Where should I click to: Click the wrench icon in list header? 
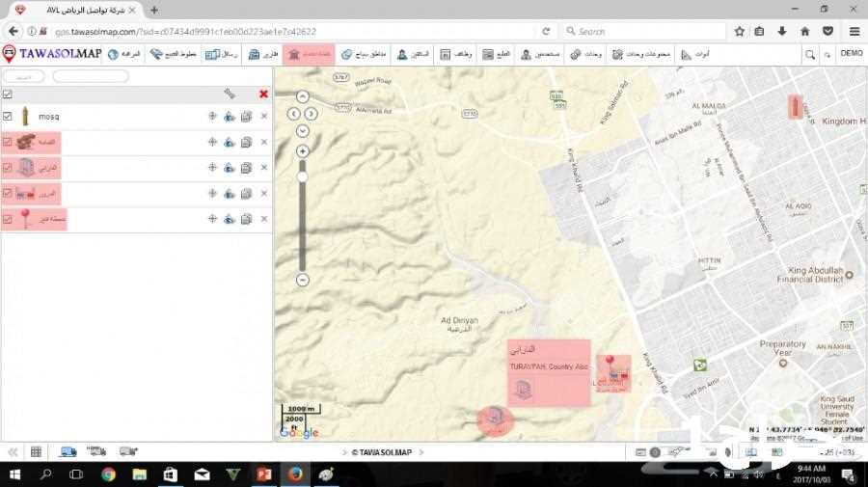point(230,95)
